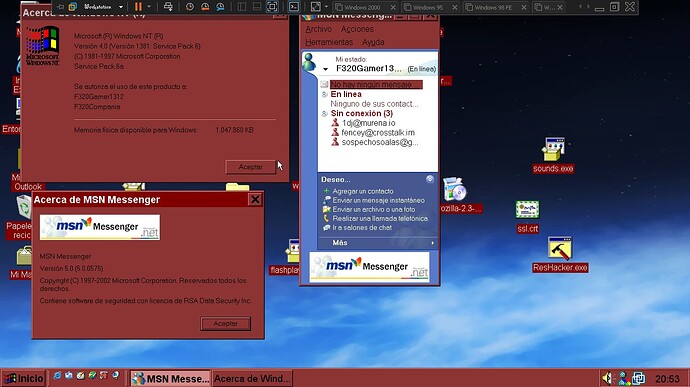690x387 pixels.
Task: Click 'Enviar un archivo o una foto'
Action: point(374,210)
